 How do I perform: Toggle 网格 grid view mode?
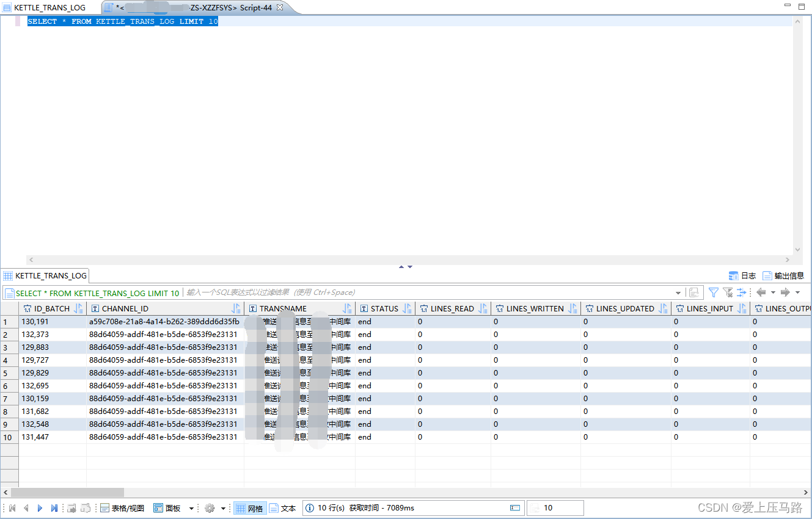click(x=250, y=508)
